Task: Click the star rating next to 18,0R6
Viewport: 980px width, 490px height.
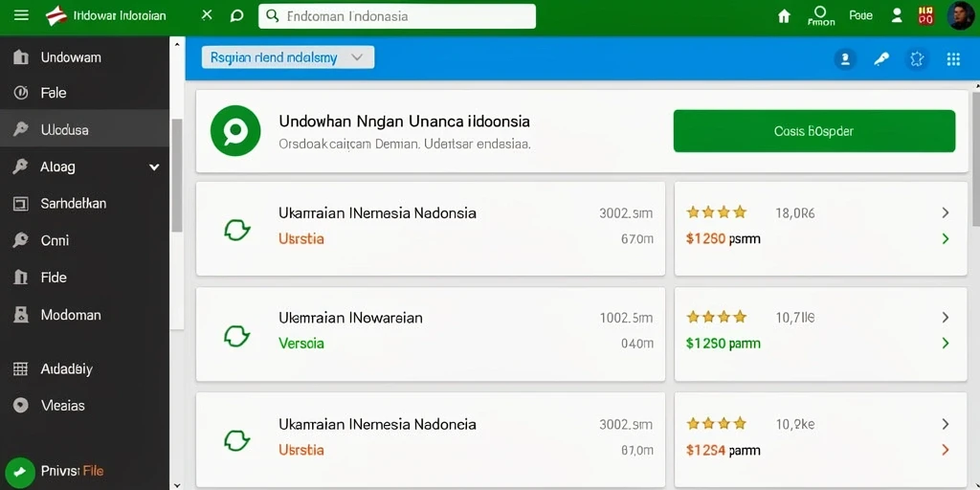Action: [716, 212]
